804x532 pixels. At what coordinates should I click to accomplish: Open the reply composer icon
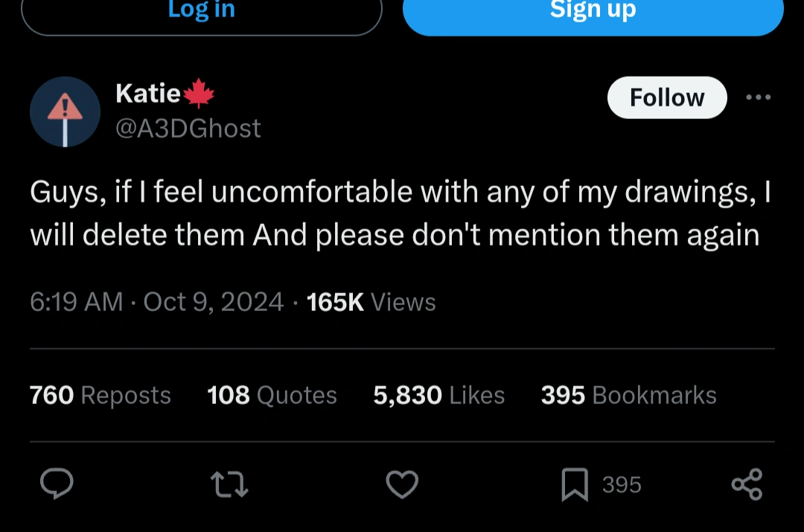57,484
